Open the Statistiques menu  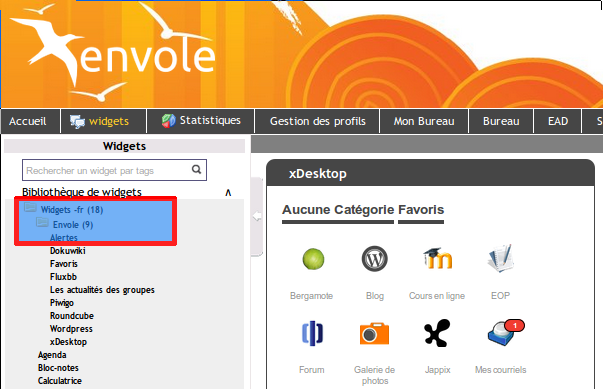point(201,121)
